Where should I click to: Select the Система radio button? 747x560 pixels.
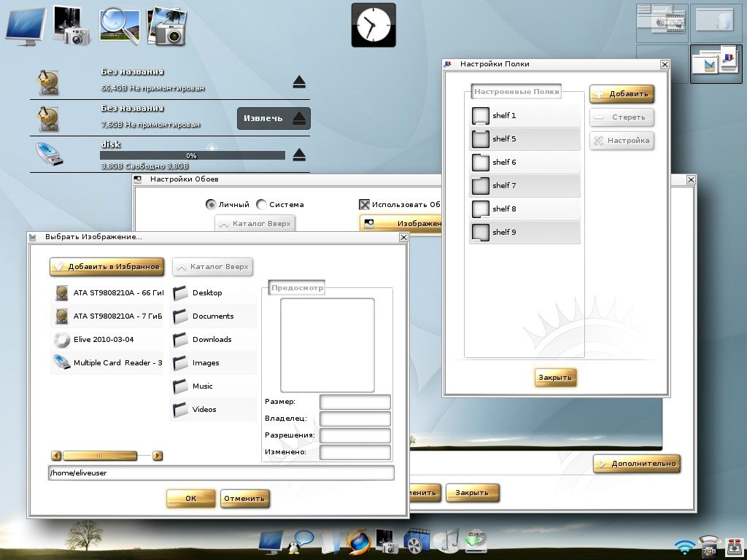click(x=261, y=204)
